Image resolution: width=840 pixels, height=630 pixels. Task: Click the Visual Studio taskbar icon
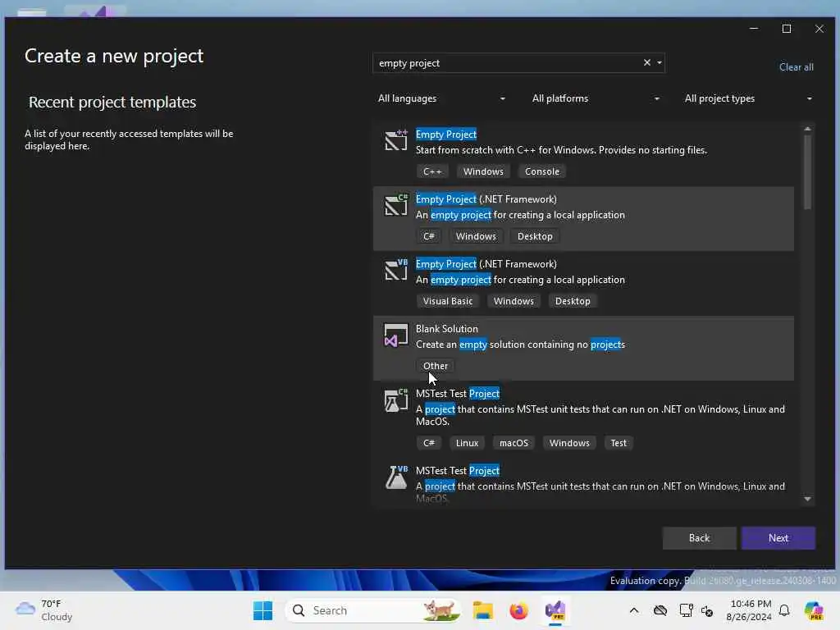pos(555,610)
